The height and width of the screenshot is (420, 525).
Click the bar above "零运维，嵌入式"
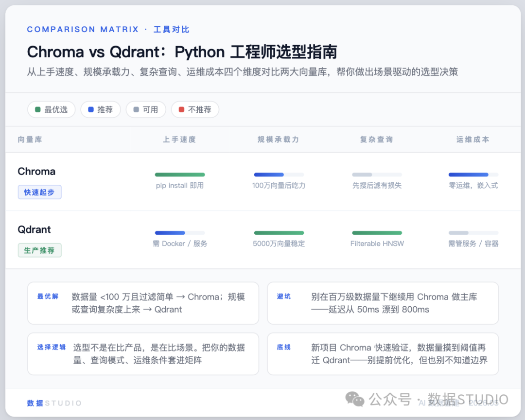[473, 175]
